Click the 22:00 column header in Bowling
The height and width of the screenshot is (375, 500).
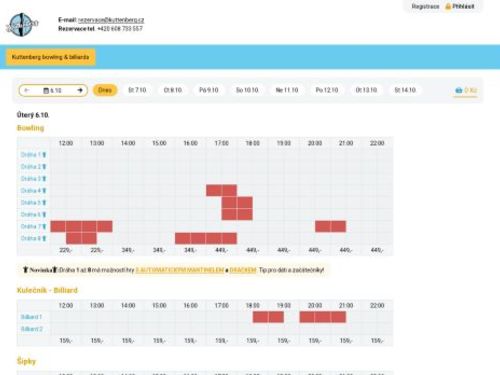point(377,143)
